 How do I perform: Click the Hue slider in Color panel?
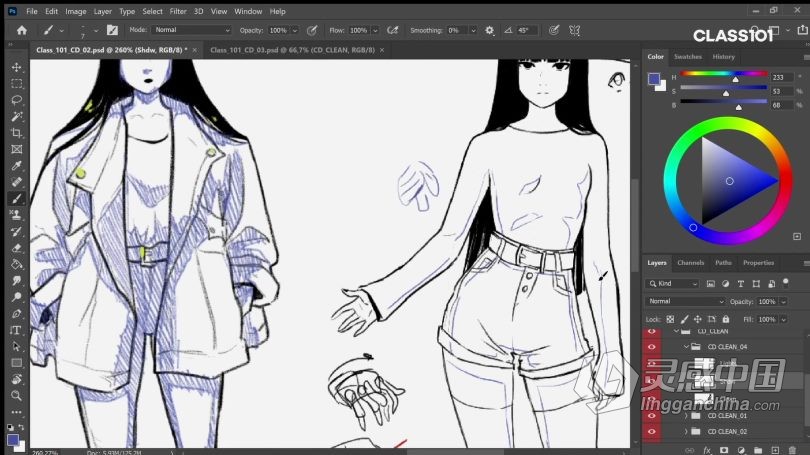[x=723, y=74]
